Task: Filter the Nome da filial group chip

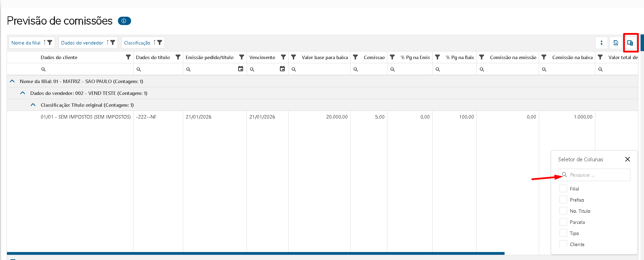Action: pyautogui.click(x=50, y=42)
